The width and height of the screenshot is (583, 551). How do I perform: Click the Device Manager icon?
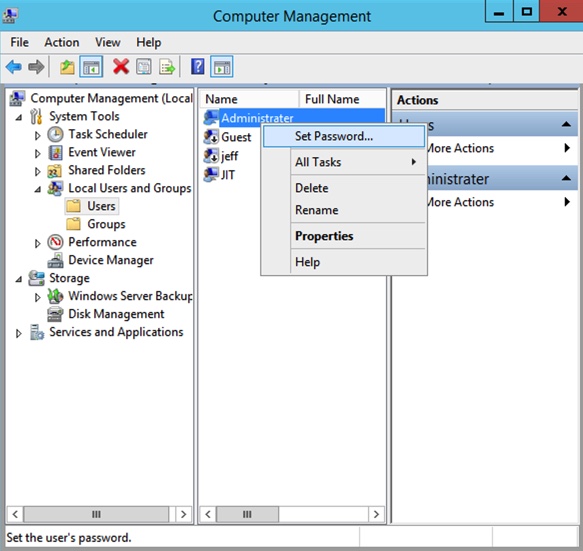click(55, 260)
